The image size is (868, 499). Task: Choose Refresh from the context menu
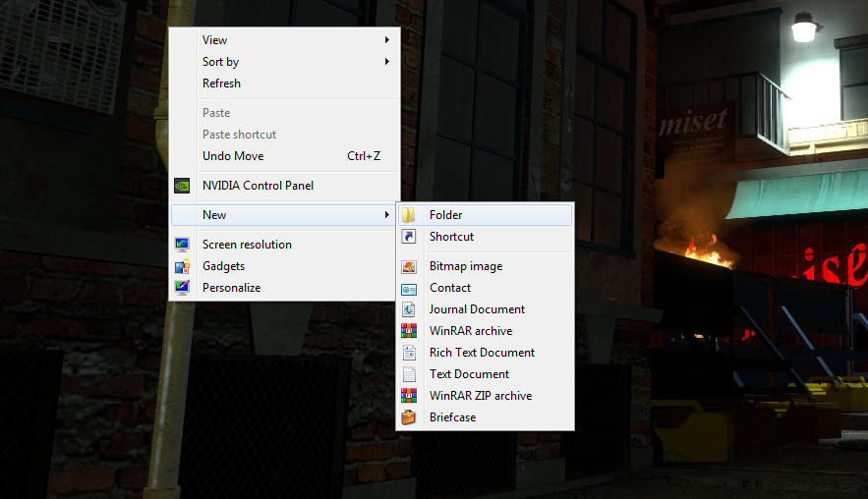click(x=285, y=83)
